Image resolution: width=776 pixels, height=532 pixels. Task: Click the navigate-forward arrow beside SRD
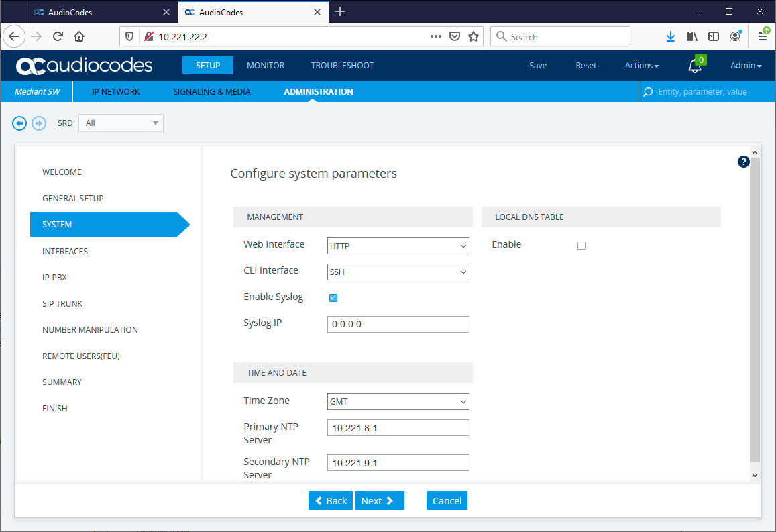pyautogui.click(x=39, y=123)
